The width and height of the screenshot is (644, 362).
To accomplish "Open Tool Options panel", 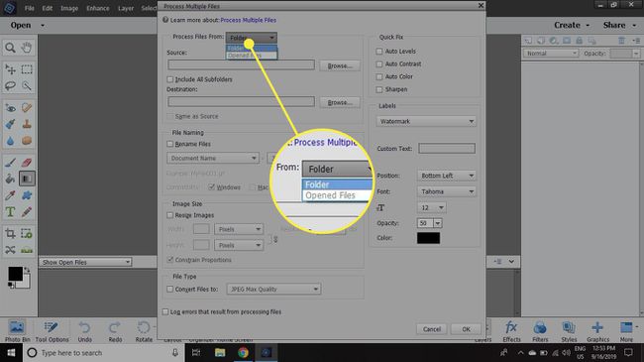I will 52,331.
